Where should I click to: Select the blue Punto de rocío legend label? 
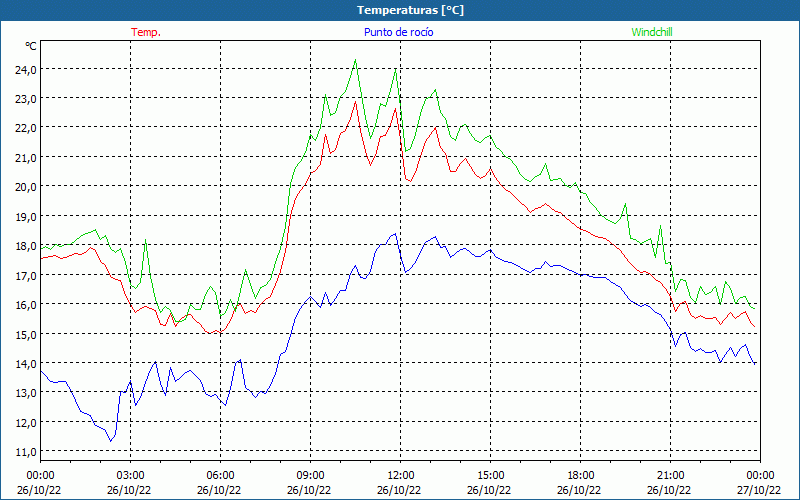coord(398,32)
